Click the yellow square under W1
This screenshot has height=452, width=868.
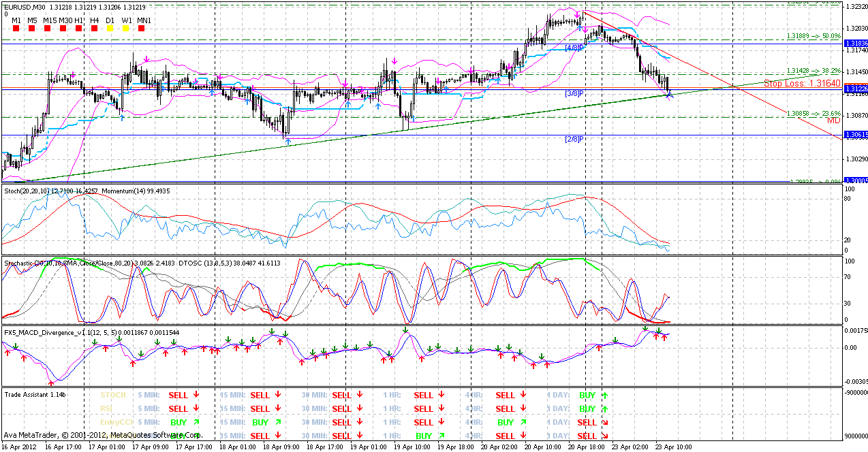[x=127, y=29]
